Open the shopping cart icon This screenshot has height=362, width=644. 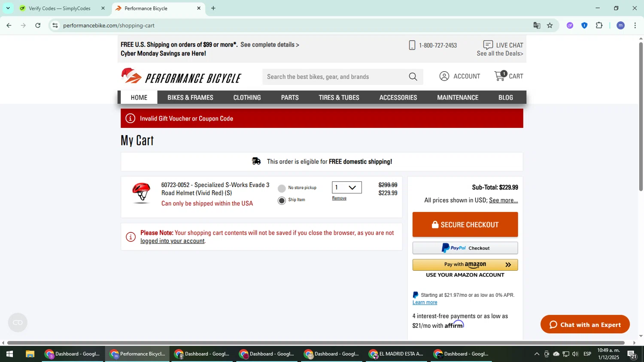pyautogui.click(x=500, y=76)
